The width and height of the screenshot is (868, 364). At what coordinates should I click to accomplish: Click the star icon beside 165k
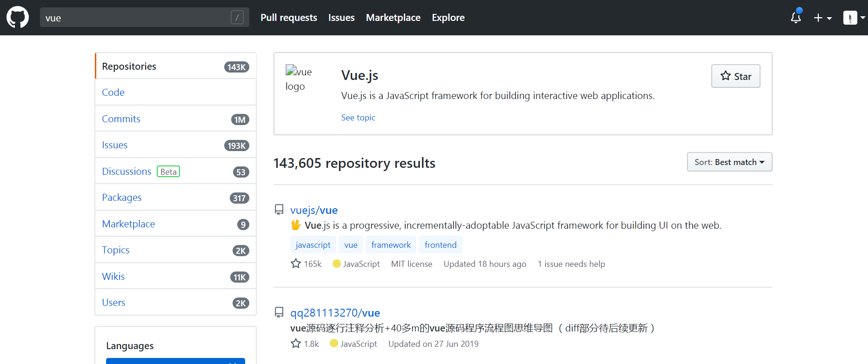point(296,264)
